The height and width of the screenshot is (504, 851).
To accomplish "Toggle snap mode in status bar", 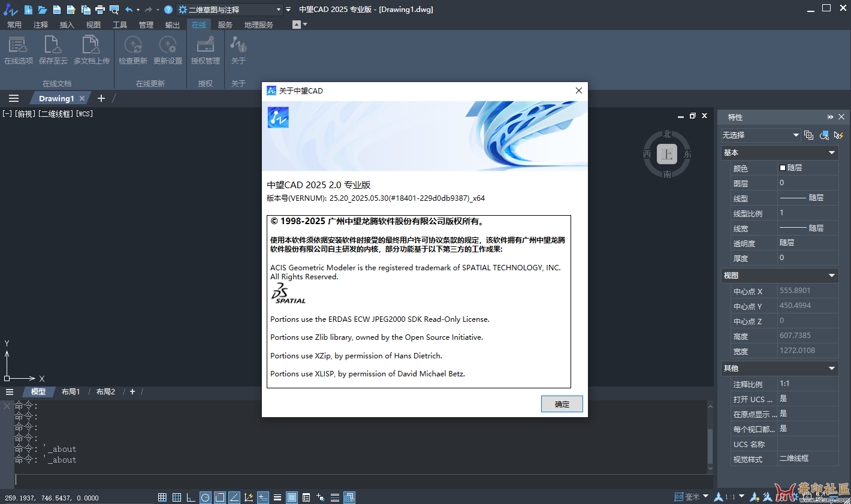I will (162, 497).
